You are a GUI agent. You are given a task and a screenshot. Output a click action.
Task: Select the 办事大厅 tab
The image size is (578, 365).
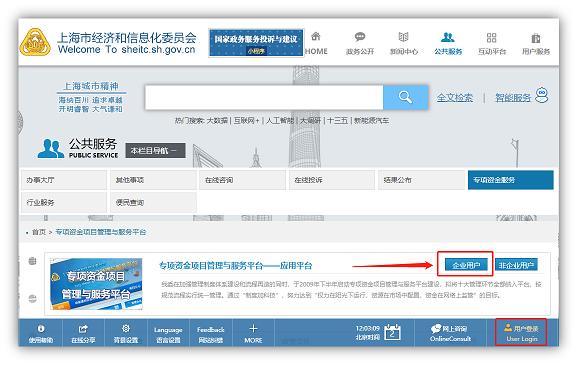64,180
